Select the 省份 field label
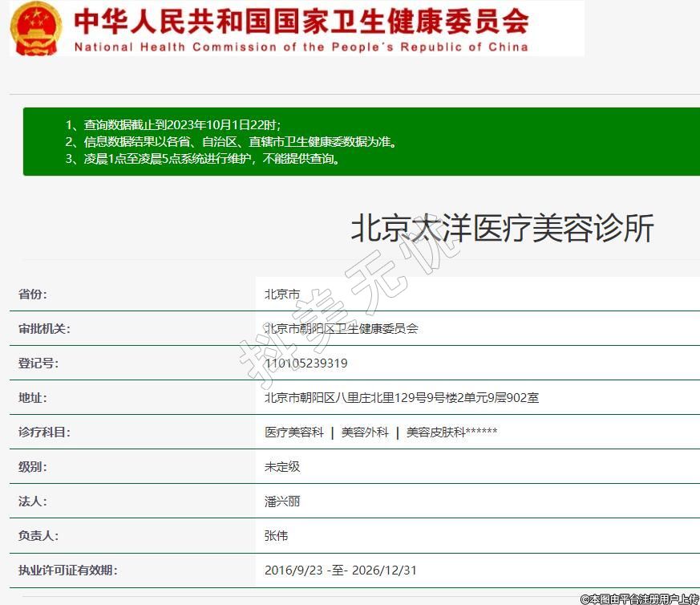Image resolution: width=700 pixels, height=605 pixels. click(33, 294)
